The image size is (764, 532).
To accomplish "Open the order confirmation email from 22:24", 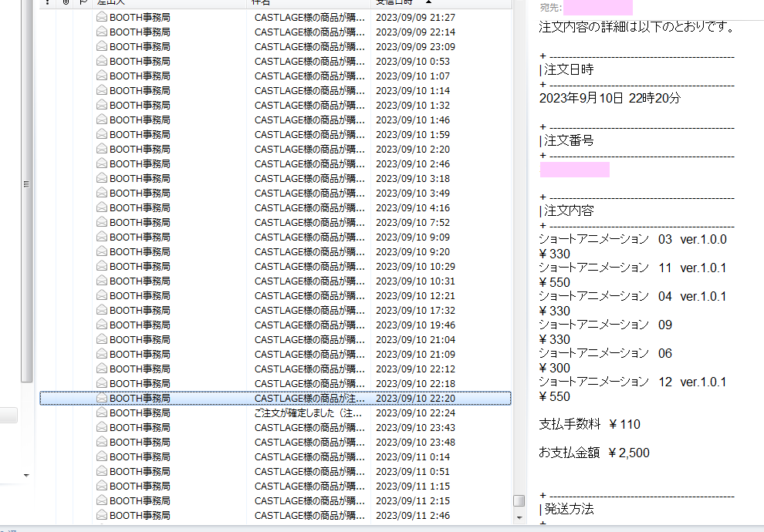I will click(x=309, y=412).
